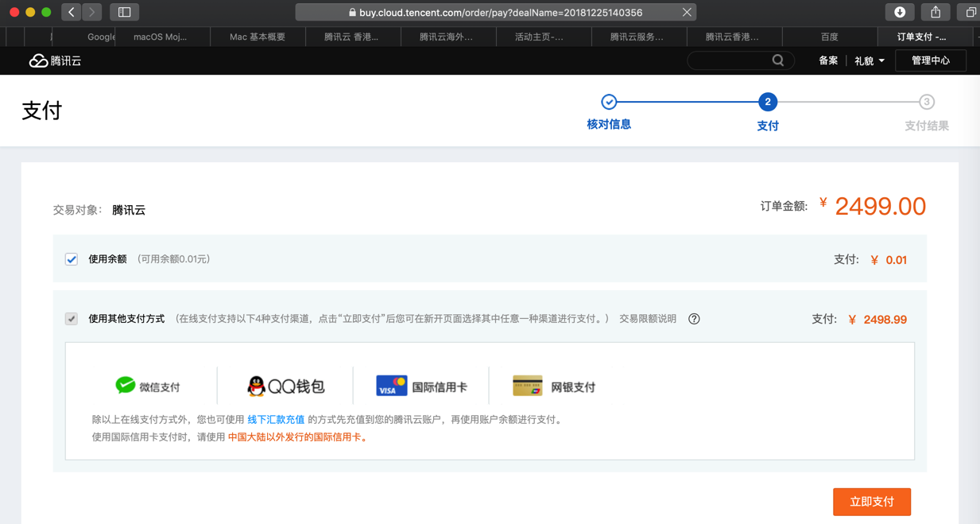The width and height of the screenshot is (980, 524).
Task: Click the transaction limit help icon
Action: coord(694,319)
